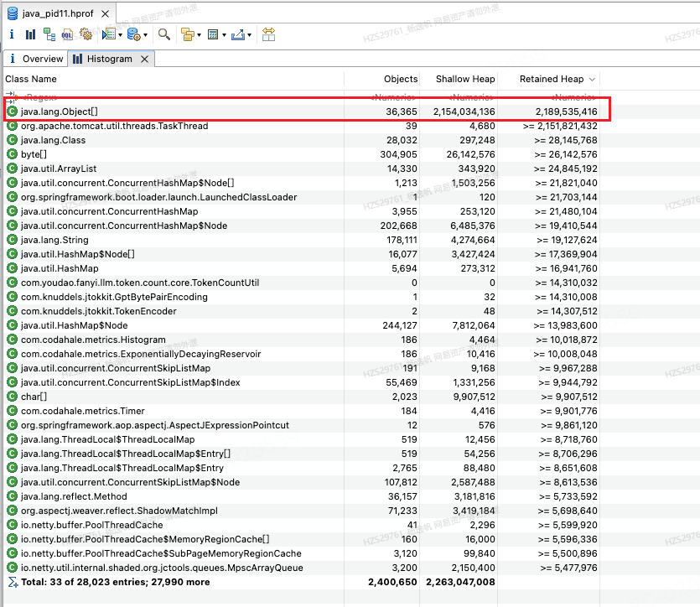Image resolution: width=700 pixels, height=607 pixels.
Task: Close the java_pid11.hprof editor tab
Action: [106, 14]
